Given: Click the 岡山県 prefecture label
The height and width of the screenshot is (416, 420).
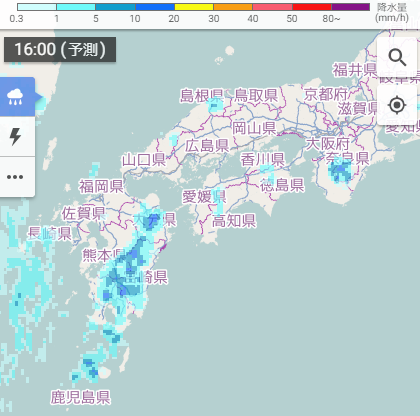Looking at the screenshot, I should point(254,128).
